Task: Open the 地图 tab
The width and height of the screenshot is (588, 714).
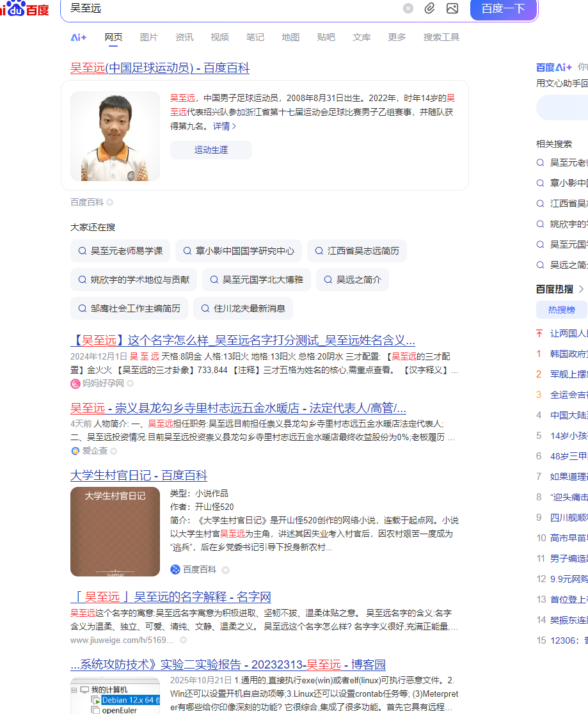Action: coord(290,37)
